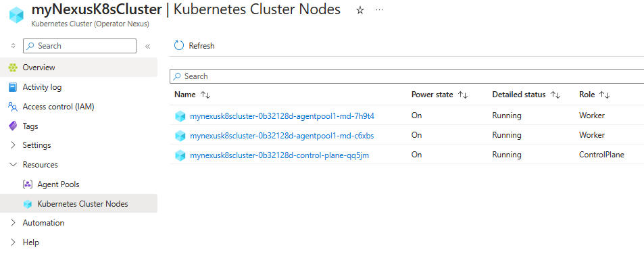Click the Activity log book icon
644x258 pixels.
[13, 87]
